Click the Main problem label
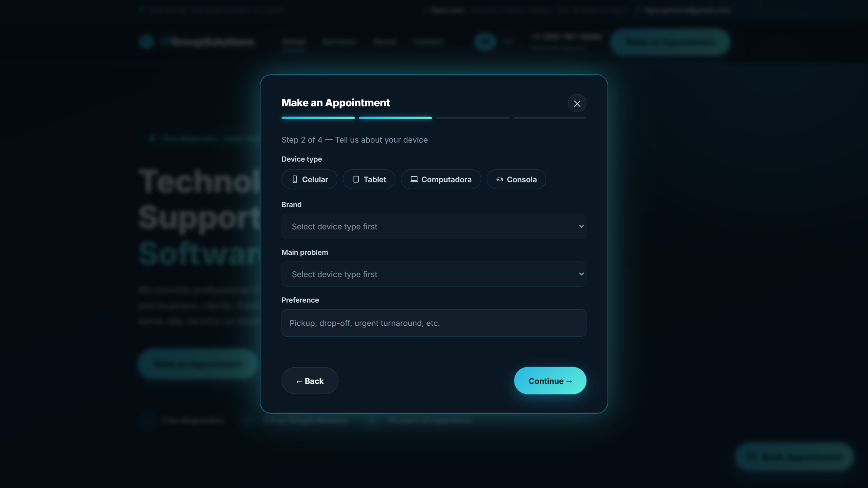The image size is (868, 488). 304,252
